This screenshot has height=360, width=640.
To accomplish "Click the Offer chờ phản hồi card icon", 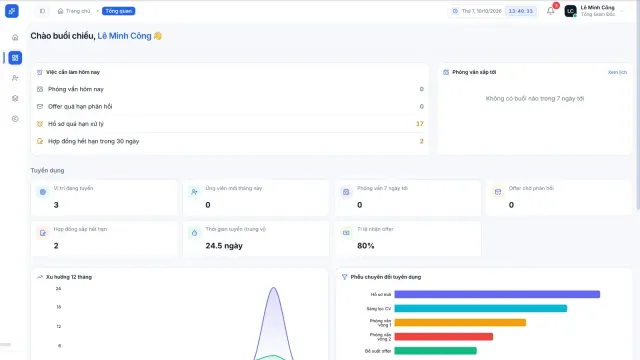I will pyautogui.click(x=498, y=192).
